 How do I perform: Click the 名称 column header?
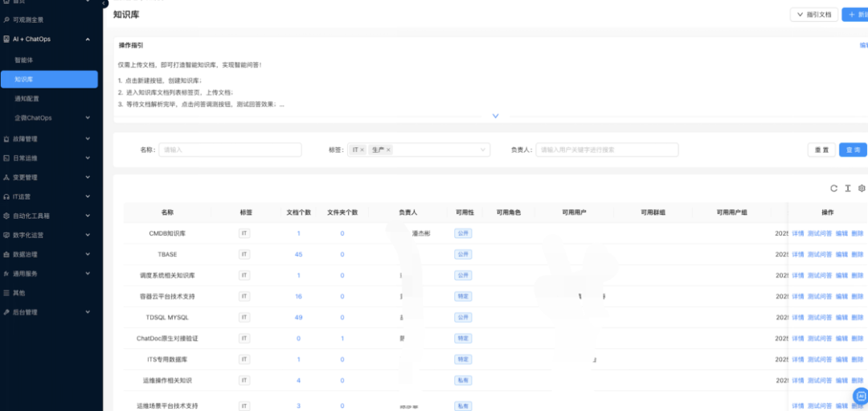[x=167, y=212]
